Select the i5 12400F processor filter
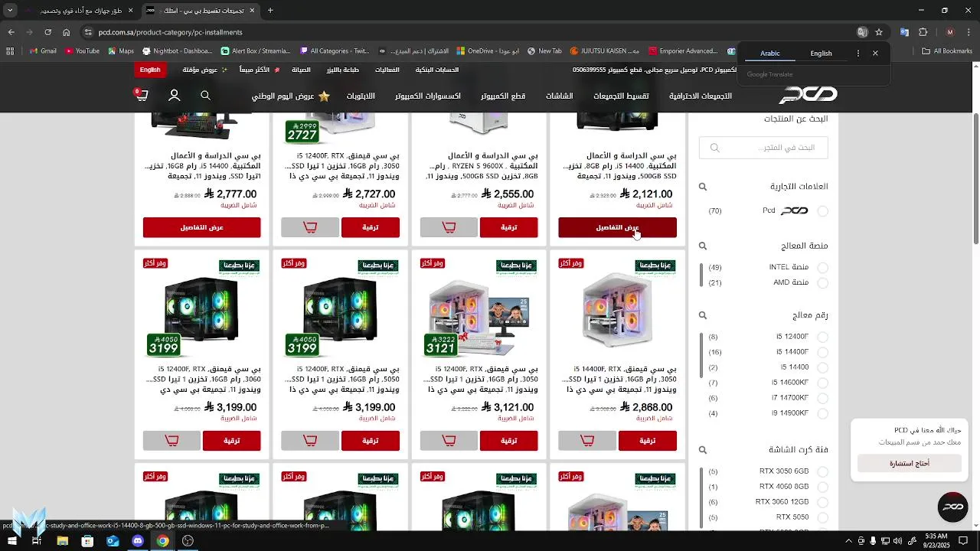 point(823,337)
